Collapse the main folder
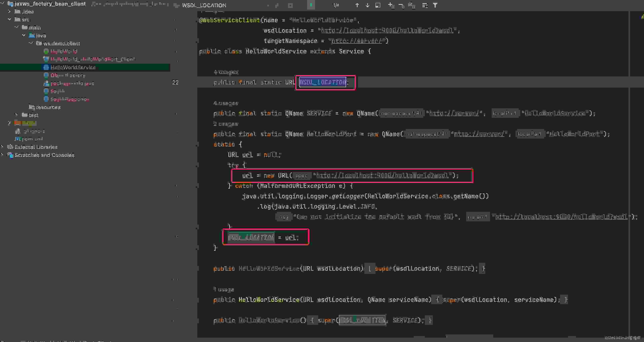 (x=17, y=27)
